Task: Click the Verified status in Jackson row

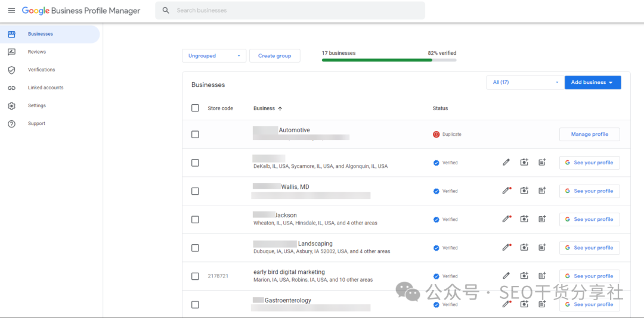Action: pos(445,220)
